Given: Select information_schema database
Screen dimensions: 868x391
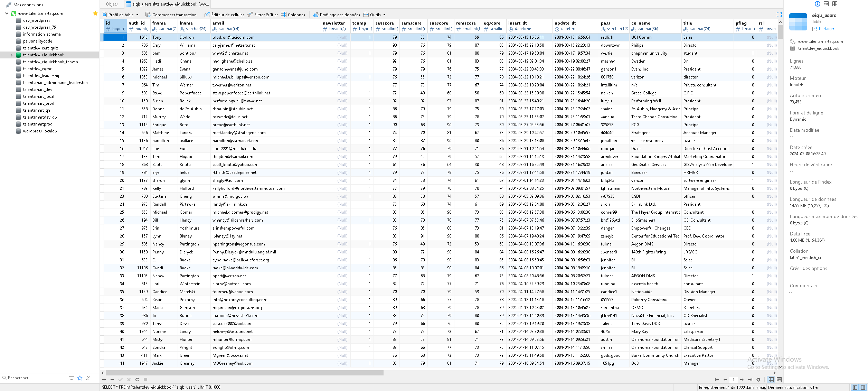Looking at the screenshot, I should point(42,34).
